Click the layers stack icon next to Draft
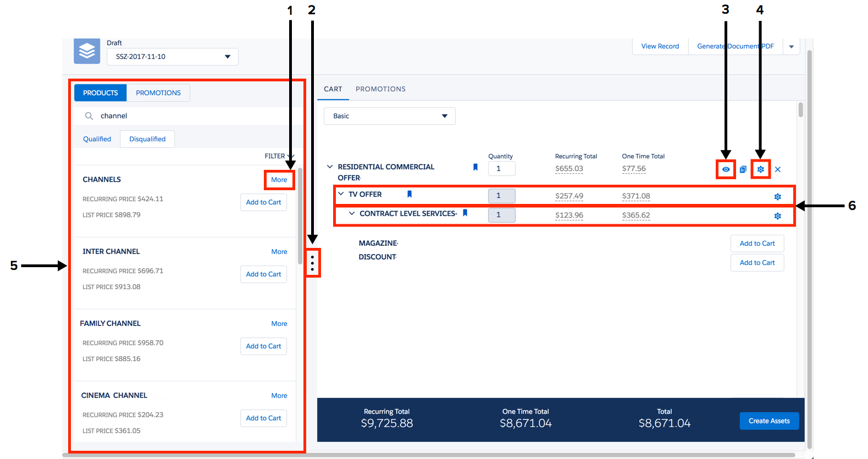The height and width of the screenshot is (459, 868). (87, 51)
